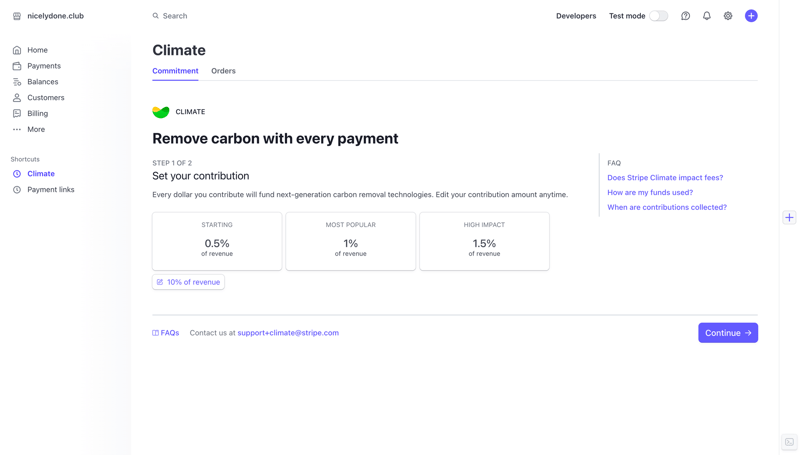Click the purple plus create button
This screenshot has width=800, height=455.
pyautogui.click(x=751, y=16)
